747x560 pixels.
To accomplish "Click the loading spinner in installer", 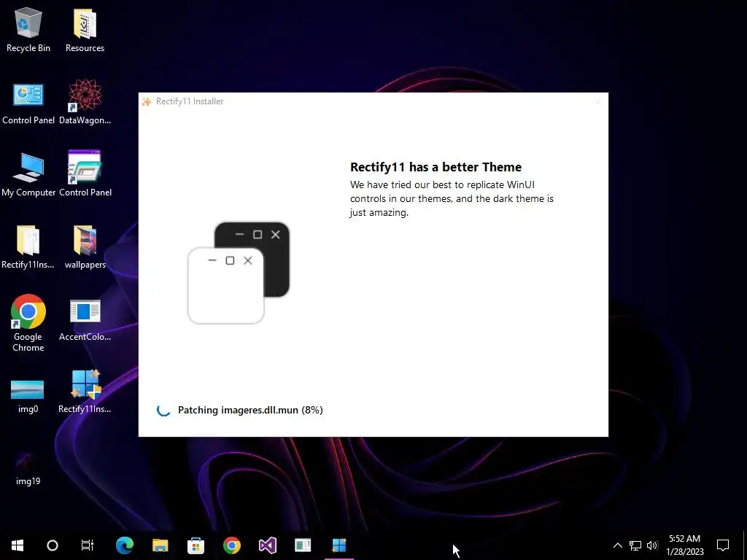I will coord(163,410).
